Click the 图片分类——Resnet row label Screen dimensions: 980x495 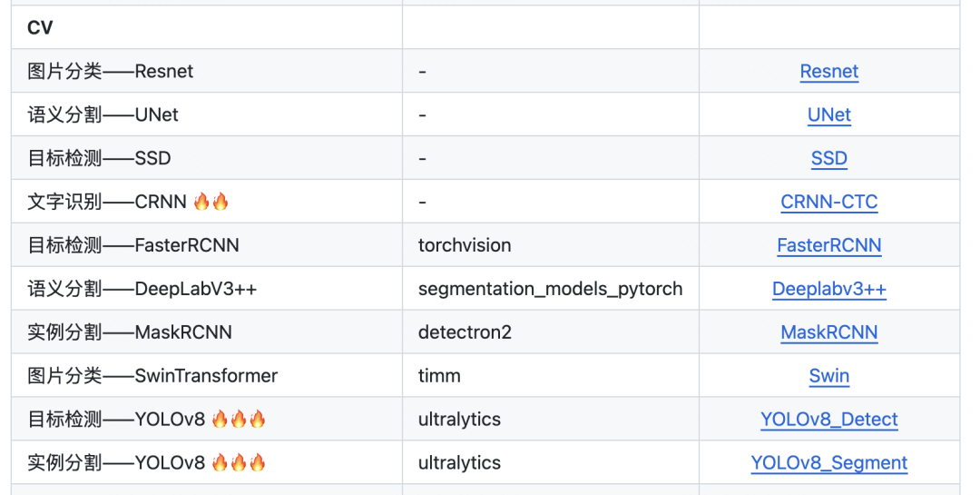[111, 72]
